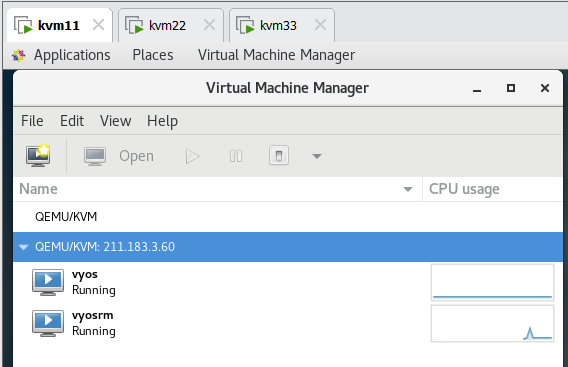Click the Pause virtual machine button
Image resolution: width=568 pixels, height=367 pixels.
236,157
